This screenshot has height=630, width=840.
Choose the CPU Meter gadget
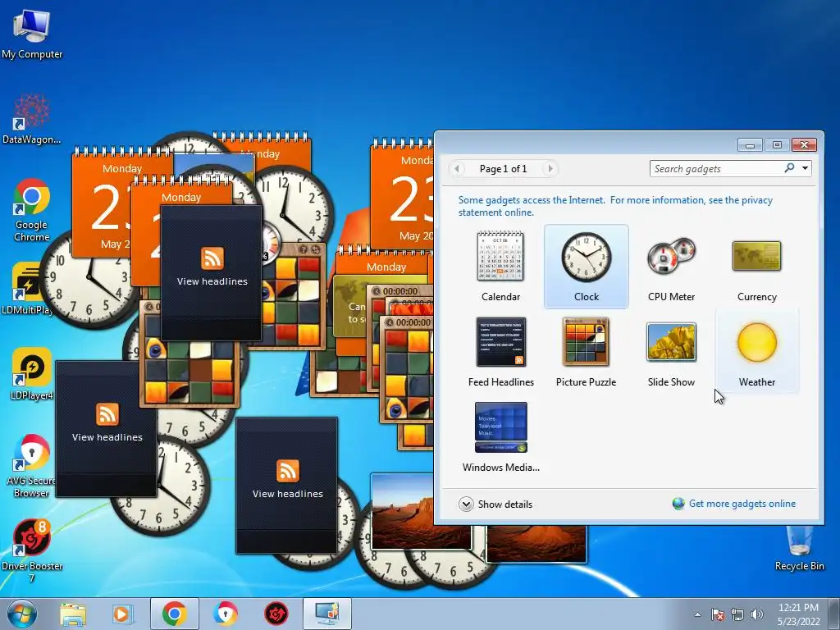(x=671, y=256)
